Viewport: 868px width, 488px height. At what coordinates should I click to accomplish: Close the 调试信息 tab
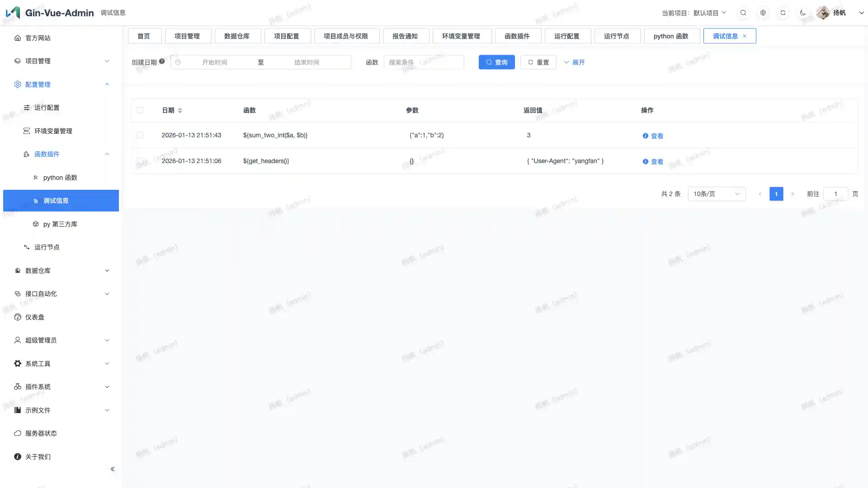click(x=745, y=36)
